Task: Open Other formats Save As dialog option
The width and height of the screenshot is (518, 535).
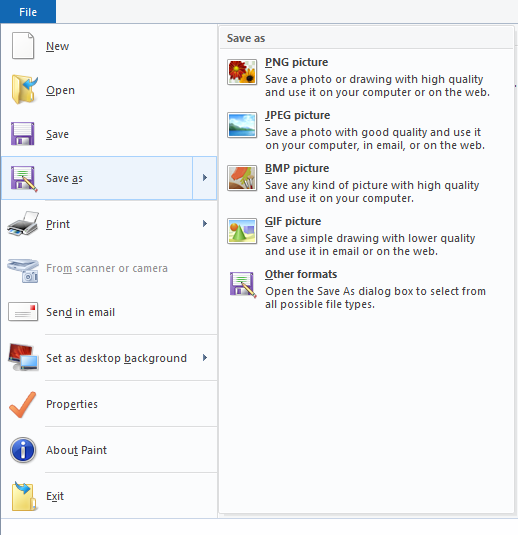Action: (x=366, y=289)
